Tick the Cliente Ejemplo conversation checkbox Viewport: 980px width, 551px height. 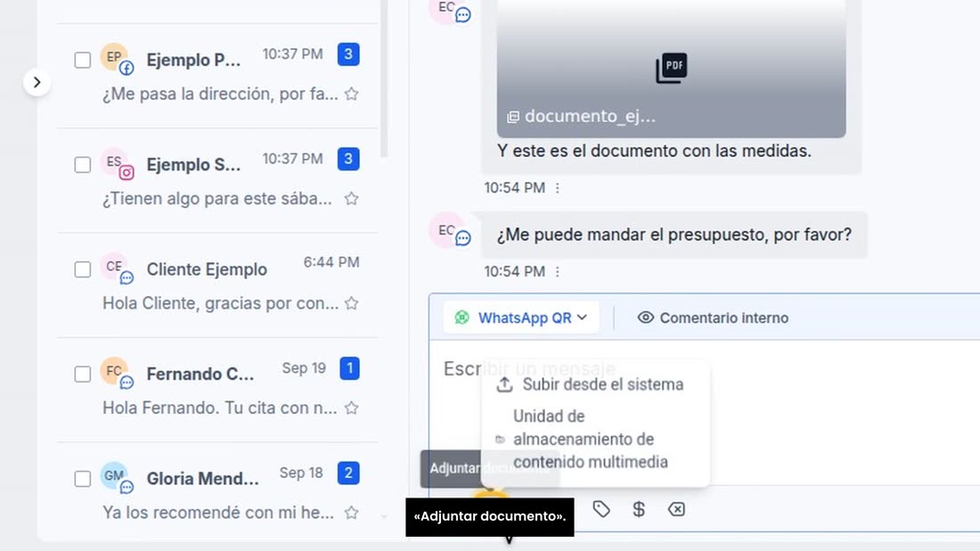(x=83, y=269)
